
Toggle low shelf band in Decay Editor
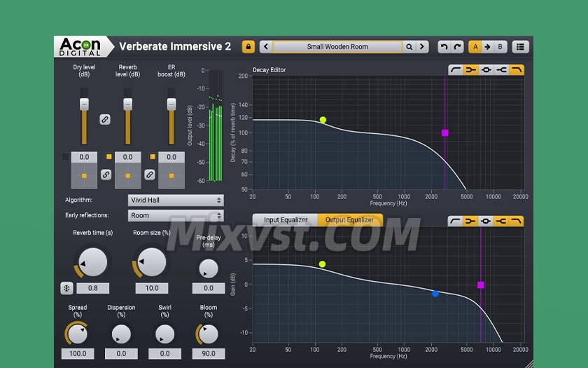[470, 70]
